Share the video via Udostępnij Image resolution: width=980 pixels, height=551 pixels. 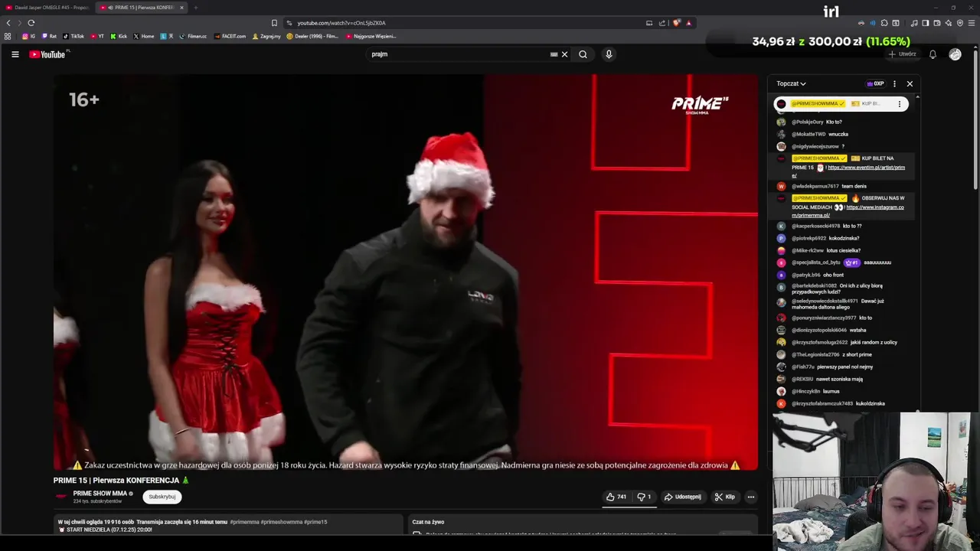683,497
